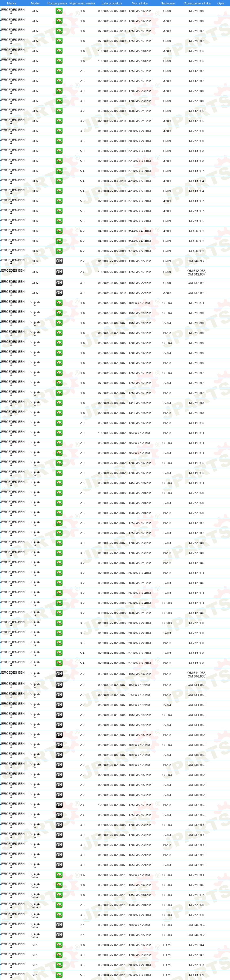Select production years 10.2002 -> 05.2009
The height and width of the screenshot is (980, 230).
112,272
